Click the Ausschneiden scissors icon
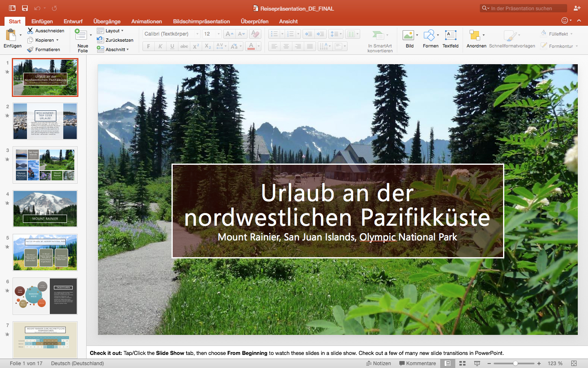588x368 pixels. [30, 31]
